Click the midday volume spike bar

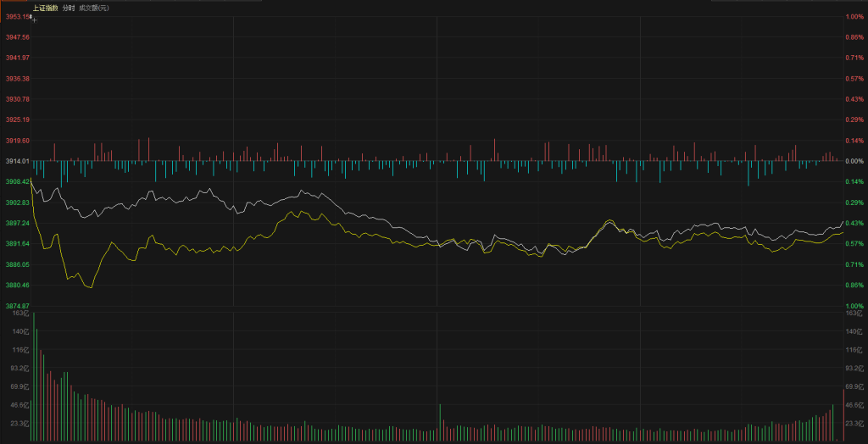pos(440,422)
